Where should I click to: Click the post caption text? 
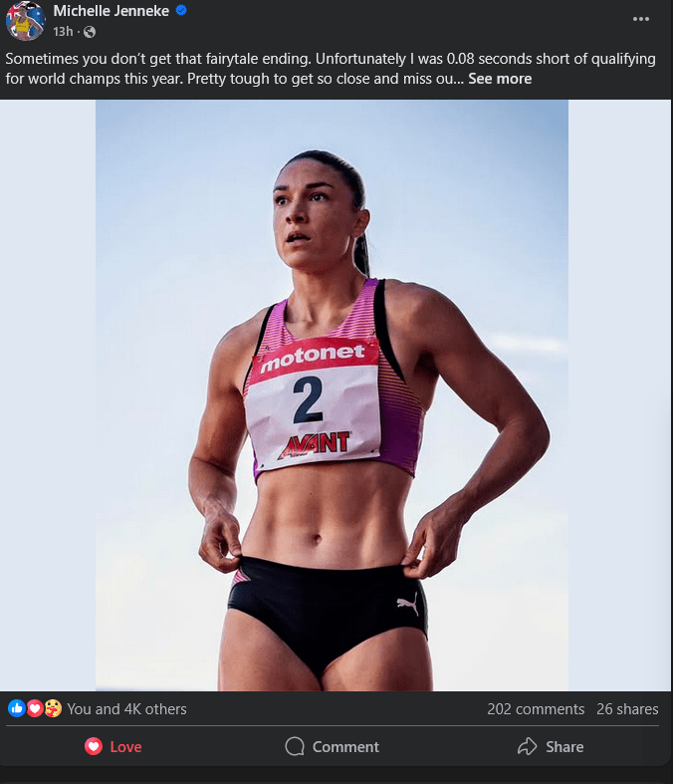pos(331,69)
